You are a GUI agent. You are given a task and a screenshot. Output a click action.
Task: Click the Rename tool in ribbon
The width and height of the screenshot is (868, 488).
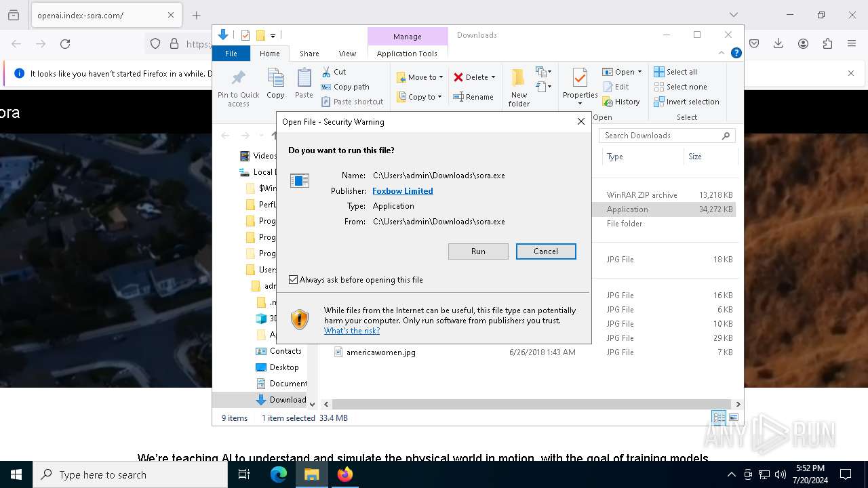coord(473,97)
